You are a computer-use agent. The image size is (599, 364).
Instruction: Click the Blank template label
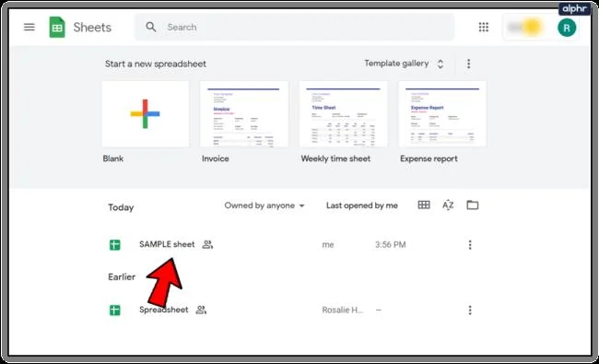[113, 159]
